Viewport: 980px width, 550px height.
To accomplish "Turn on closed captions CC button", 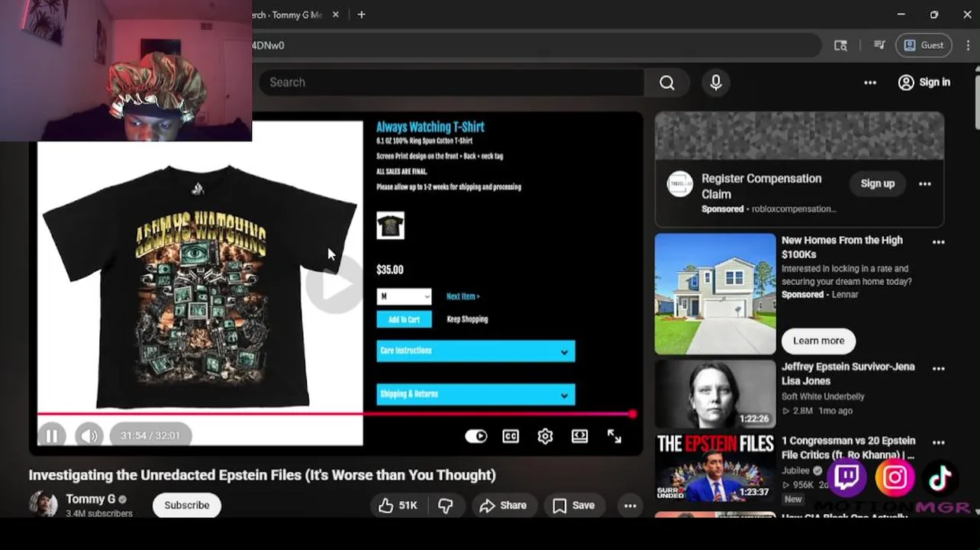I will 511,436.
